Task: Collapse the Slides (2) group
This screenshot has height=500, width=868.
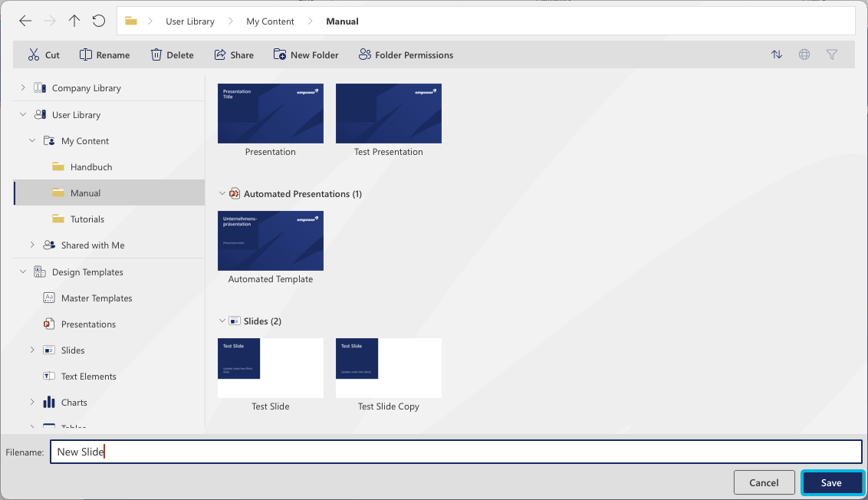Action: click(222, 321)
